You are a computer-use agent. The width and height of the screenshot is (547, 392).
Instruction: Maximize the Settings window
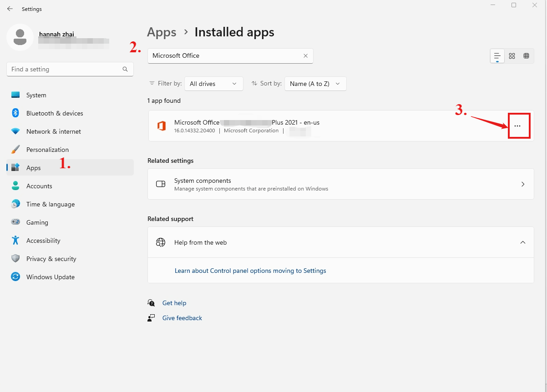(x=514, y=5)
